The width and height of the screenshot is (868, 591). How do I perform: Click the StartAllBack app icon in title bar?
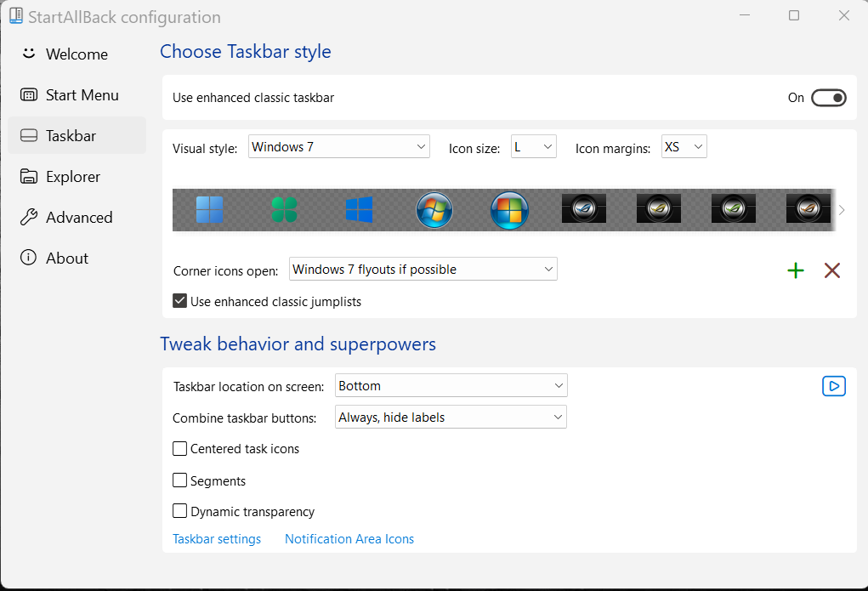pos(16,16)
